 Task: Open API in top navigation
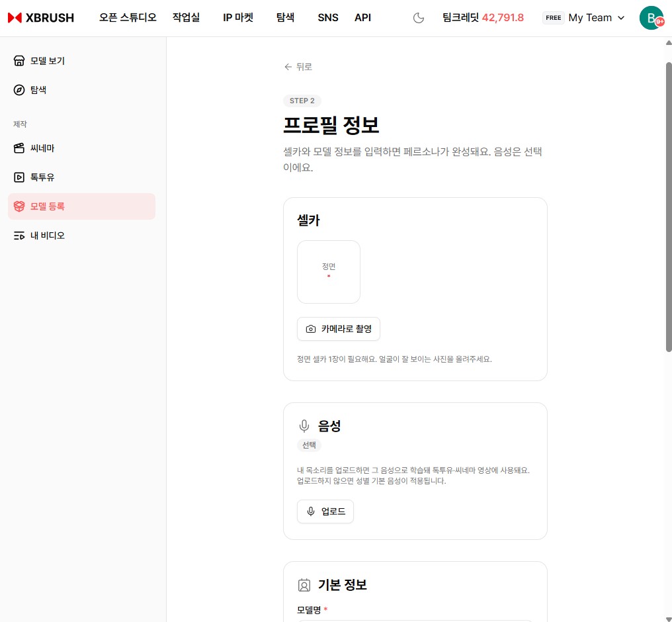point(362,18)
